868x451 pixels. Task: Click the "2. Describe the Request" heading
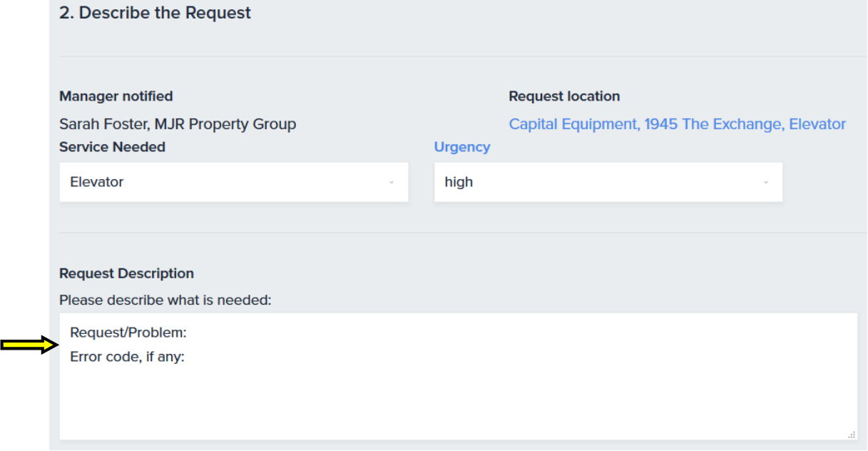coord(155,13)
